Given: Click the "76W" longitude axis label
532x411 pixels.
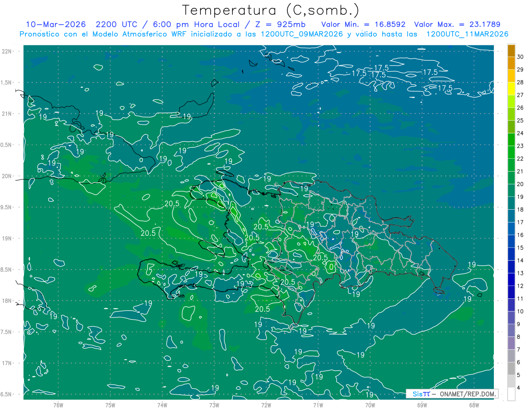Looking at the screenshot, I should pyautogui.click(x=58, y=405).
